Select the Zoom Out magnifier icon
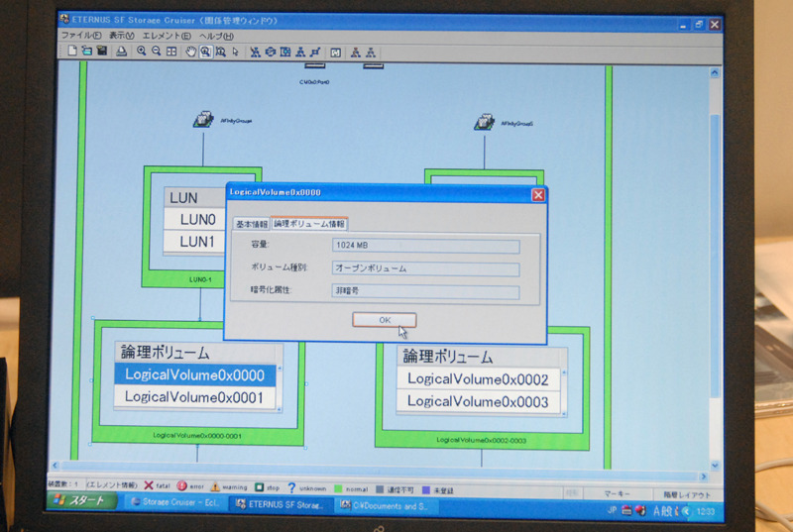 157,52
